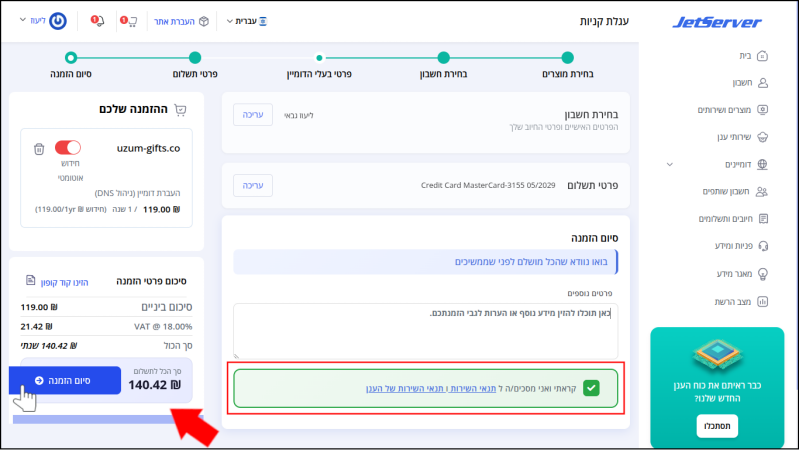The image size is (799, 467).
Task: Open מאגר מידע lightbulb icon
Action: click(x=763, y=274)
